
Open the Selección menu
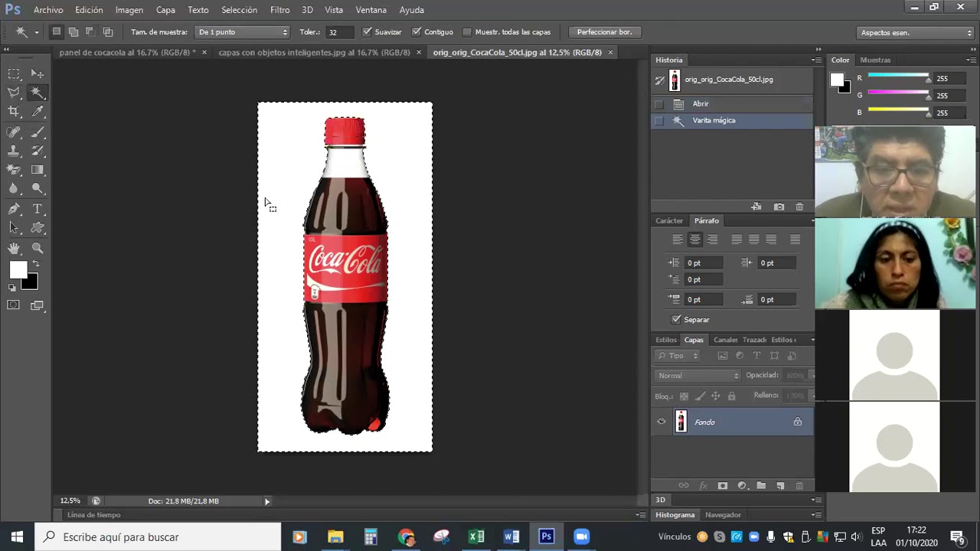point(239,10)
